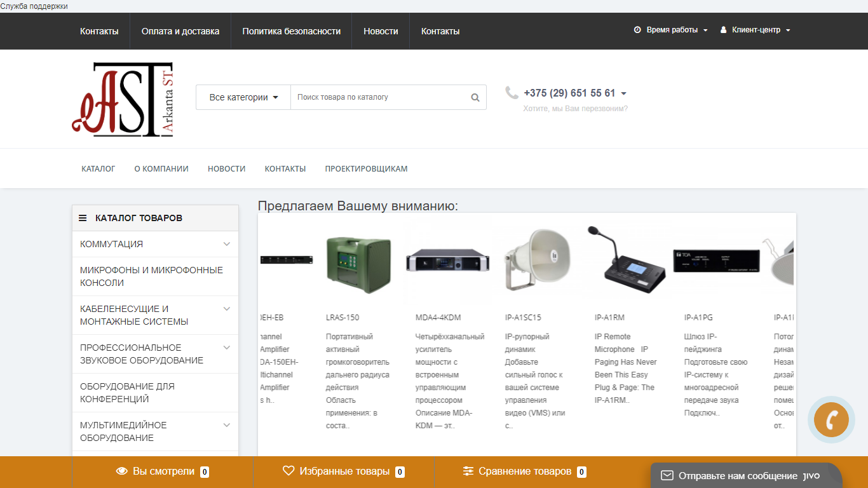Open the Сравнение товаров panel
This screenshot has height=488, width=868.
(x=524, y=471)
